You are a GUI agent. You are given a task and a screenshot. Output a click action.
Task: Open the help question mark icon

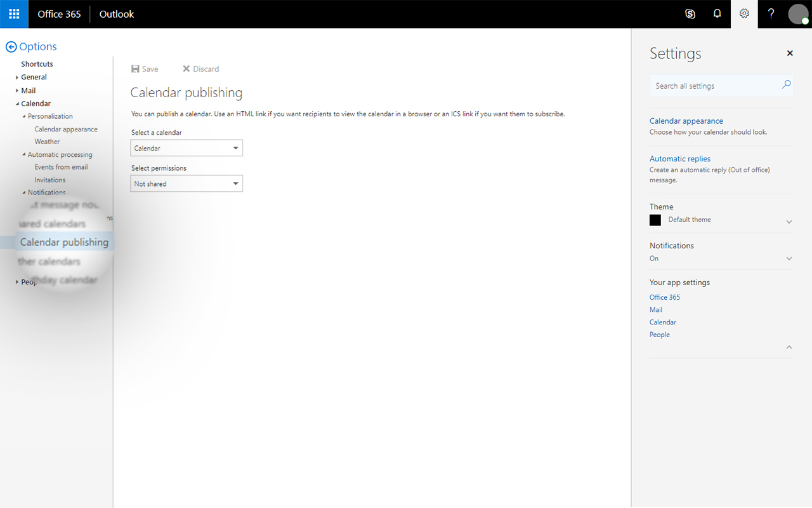click(771, 14)
